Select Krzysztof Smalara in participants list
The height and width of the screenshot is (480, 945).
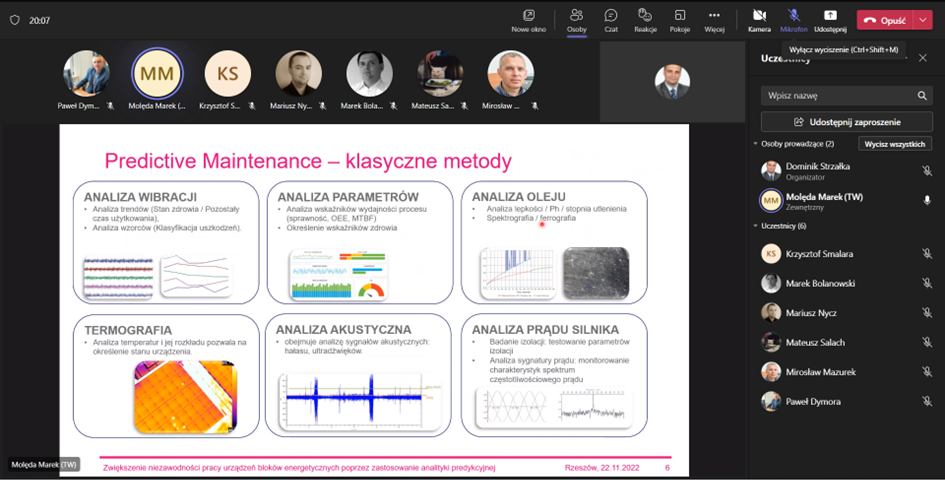pos(819,254)
